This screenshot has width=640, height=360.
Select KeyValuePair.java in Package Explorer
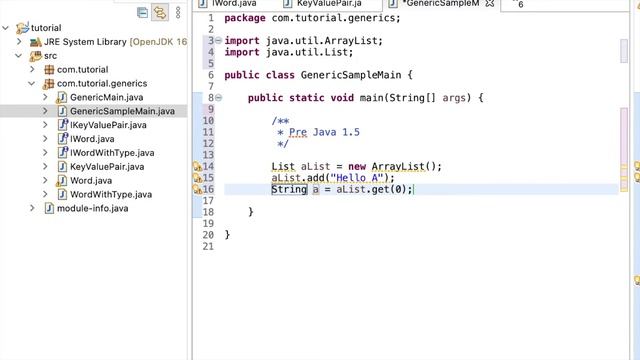point(107,167)
